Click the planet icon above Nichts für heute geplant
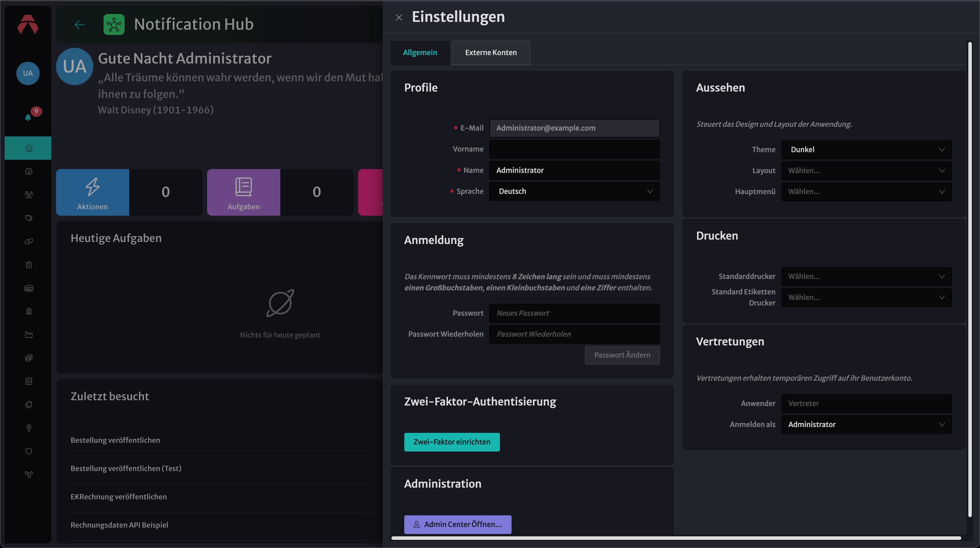Screen dimensions: 980x548 click(280, 303)
